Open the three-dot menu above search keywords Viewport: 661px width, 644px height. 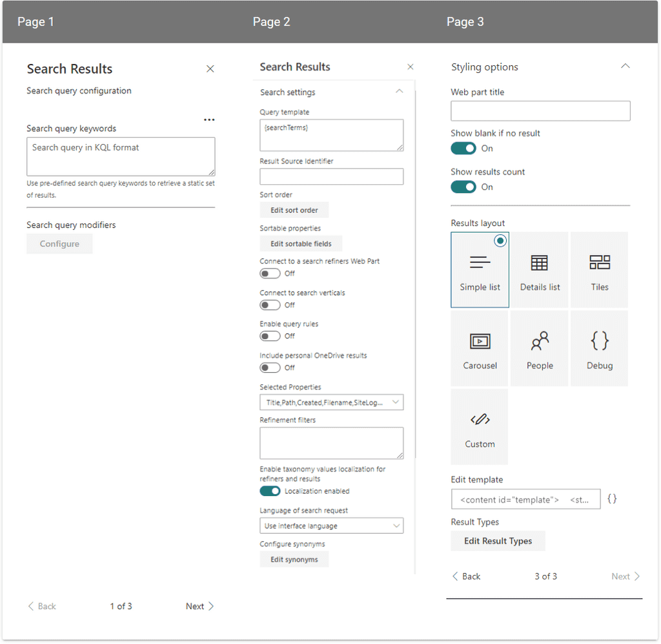(x=209, y=119)
